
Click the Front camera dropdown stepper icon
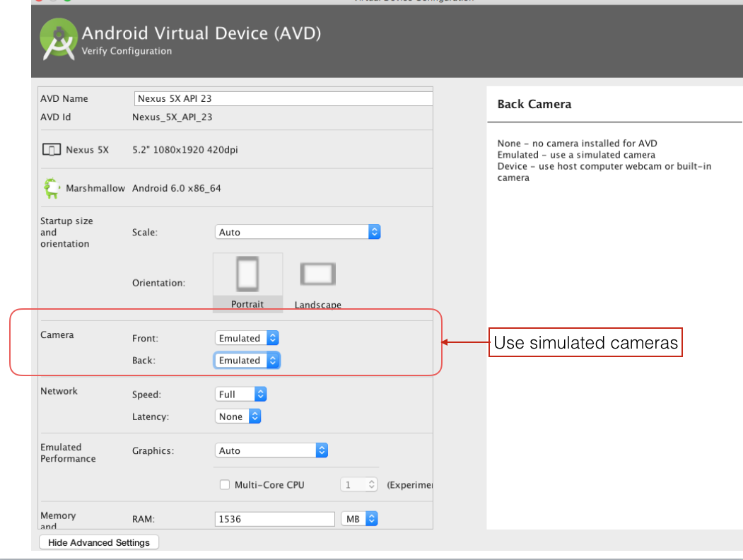pyautogui.click(x=271, y=338)
